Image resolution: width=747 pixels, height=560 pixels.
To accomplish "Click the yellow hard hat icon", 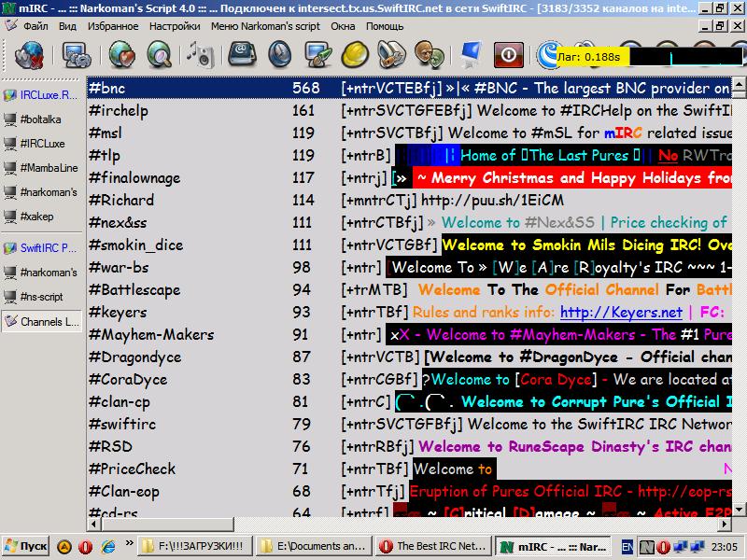I will point(355,55).
